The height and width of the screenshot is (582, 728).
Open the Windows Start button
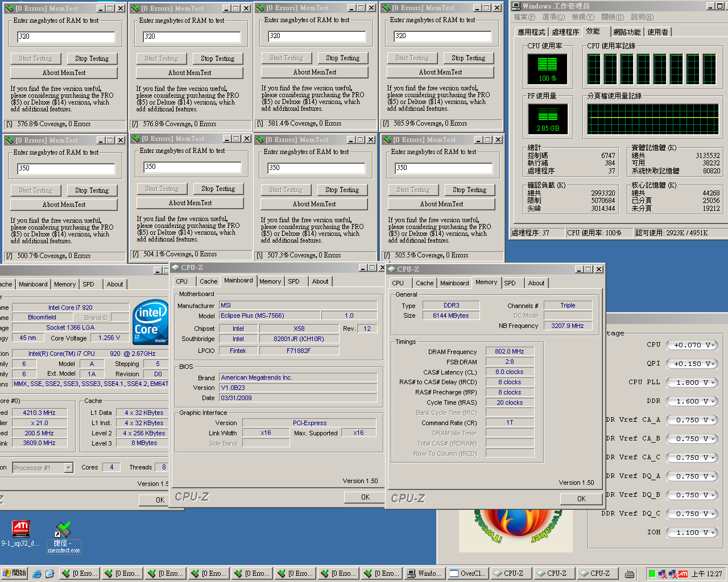point(14,573)
